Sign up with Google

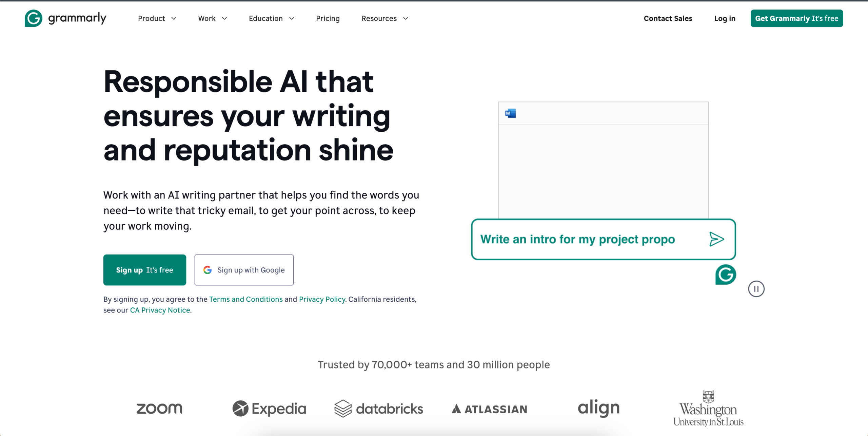tap(244, 270)
